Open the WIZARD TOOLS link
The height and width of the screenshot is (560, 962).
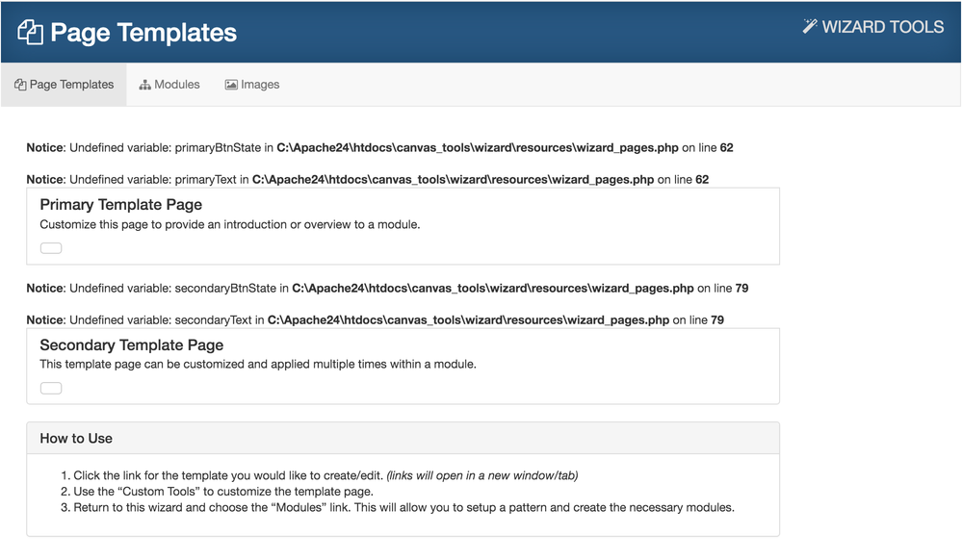coord(873,27)
